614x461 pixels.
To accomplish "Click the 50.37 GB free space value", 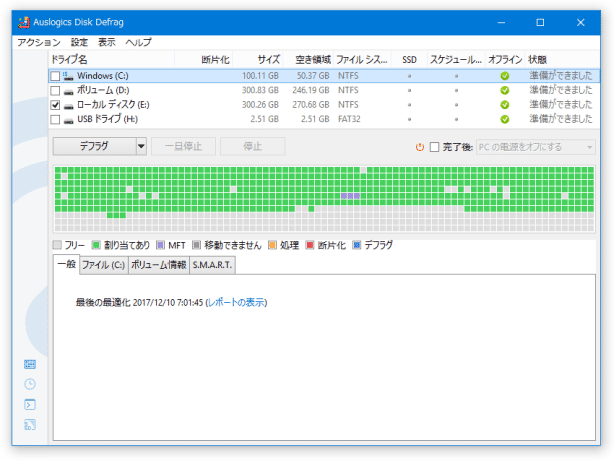I will [313, 76].
